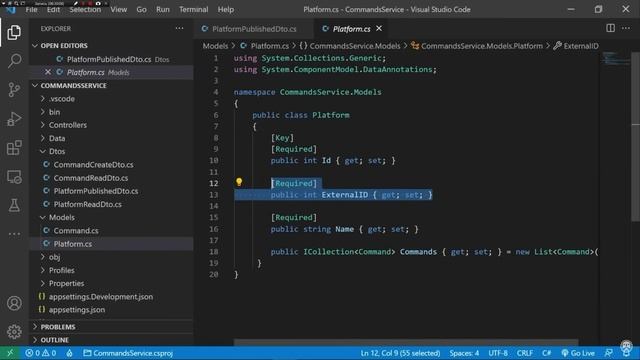
Task: Open PlatformReadDto.cs in the explorer
Action: pyautogui.click(x=87, y=204)
